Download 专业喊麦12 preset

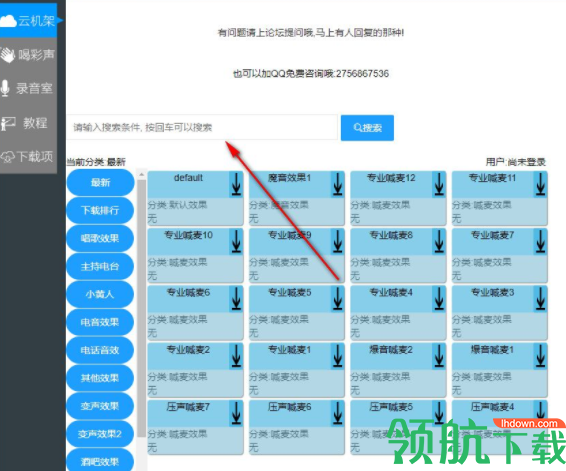[439, 184]
